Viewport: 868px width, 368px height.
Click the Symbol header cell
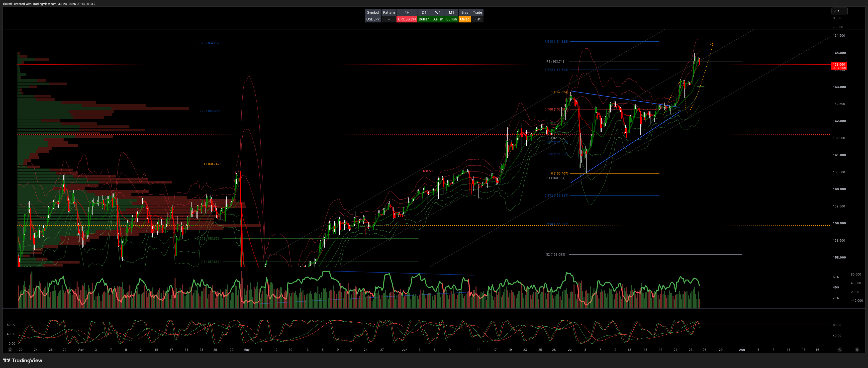pyautogui.click(x=373, y=12)
